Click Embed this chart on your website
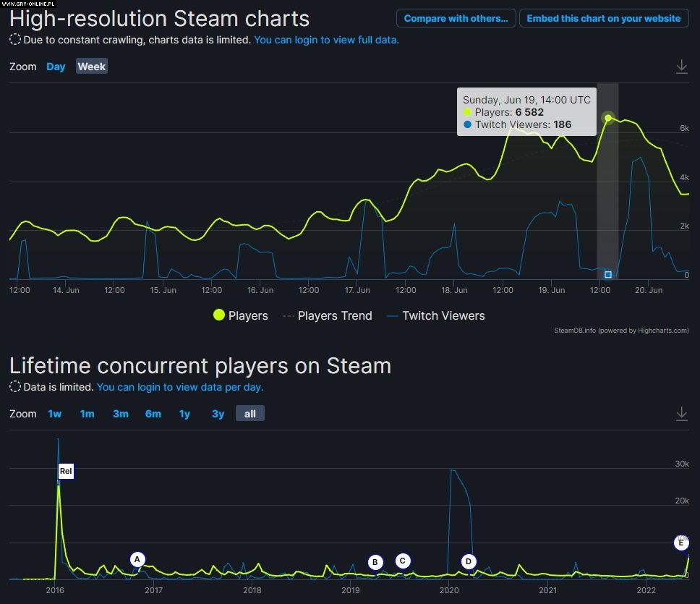700x604 pixels. click(x=603, y=18)
